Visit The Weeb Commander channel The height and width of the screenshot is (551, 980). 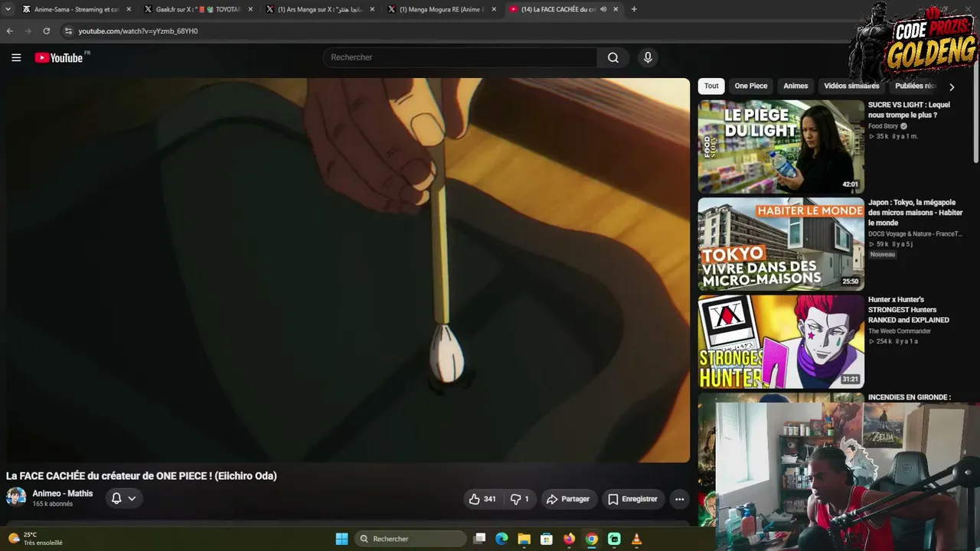point(900,331)
